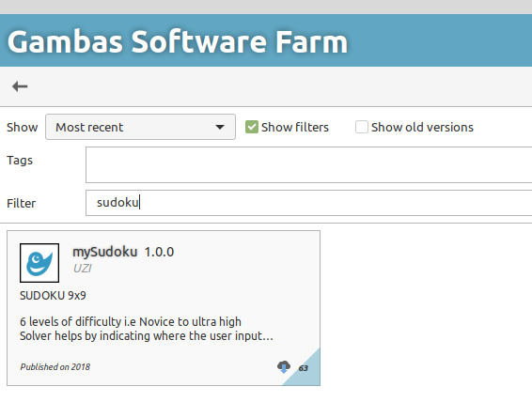Open the Most recent dropdown

click(140, 127)
